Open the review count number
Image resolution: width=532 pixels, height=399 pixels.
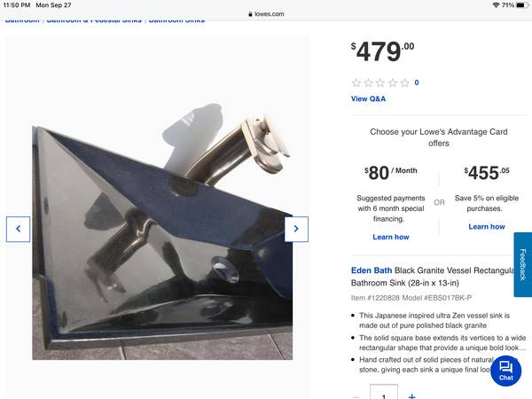pyautogui.click(x=417, y=82)
